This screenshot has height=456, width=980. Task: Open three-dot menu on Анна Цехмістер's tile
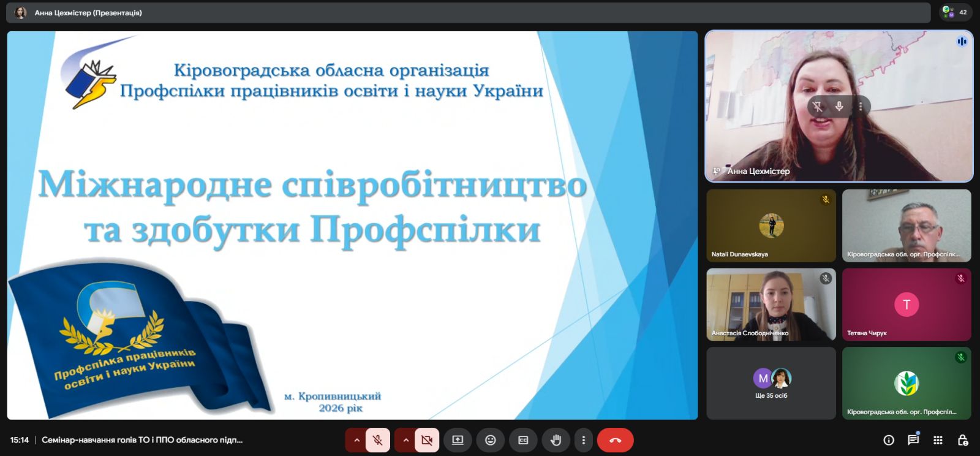pos(861,107)
